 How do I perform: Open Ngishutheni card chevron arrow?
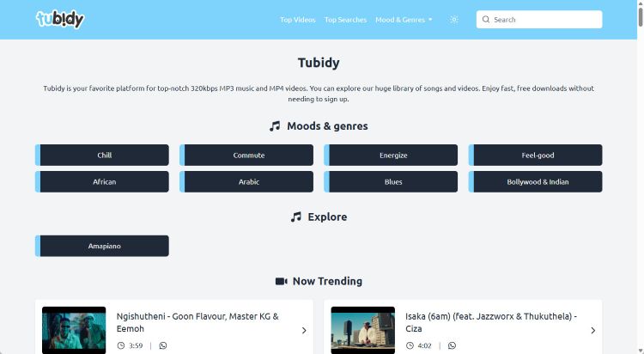click(304, 330)
